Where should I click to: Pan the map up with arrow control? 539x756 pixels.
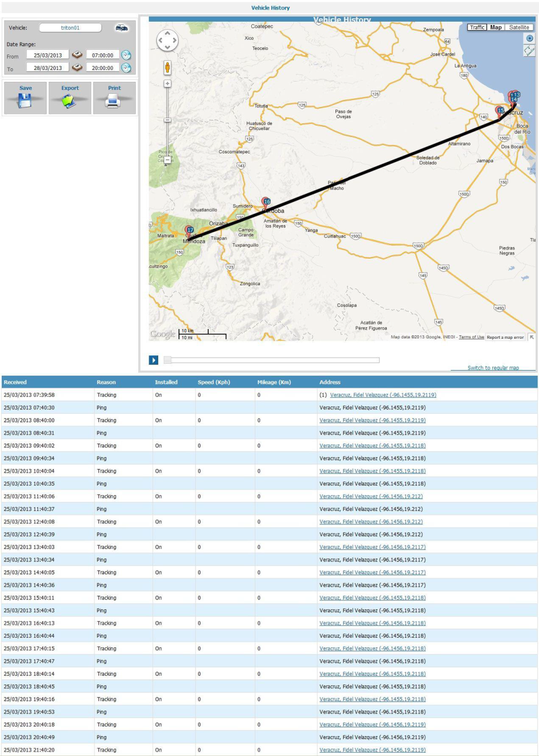[x=167, y=34]
